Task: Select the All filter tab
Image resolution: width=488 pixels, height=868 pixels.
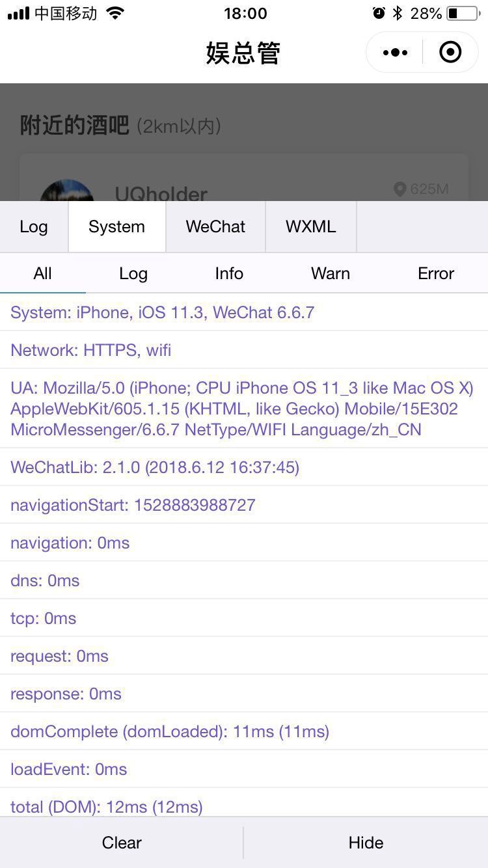Action: (x=42, y=273)
